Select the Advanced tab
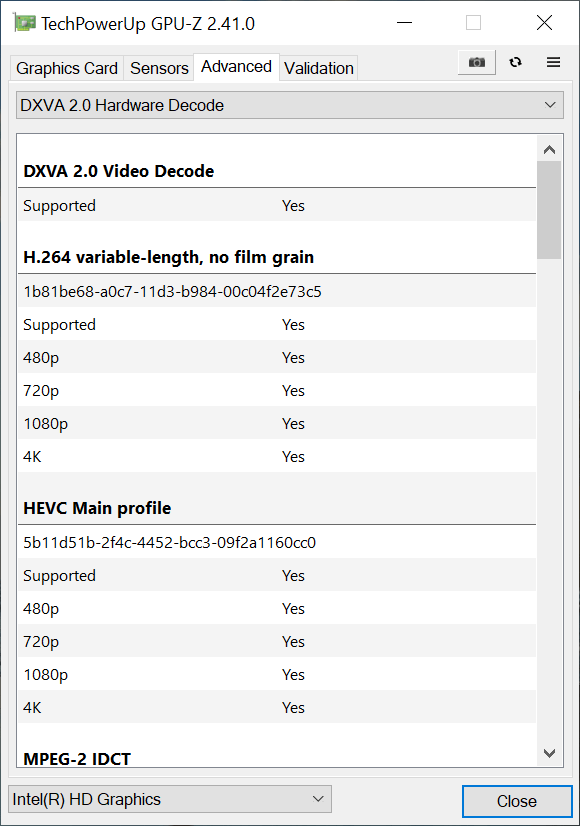The width and height of the screenshot is (580, 826). (x=237, y=66)
